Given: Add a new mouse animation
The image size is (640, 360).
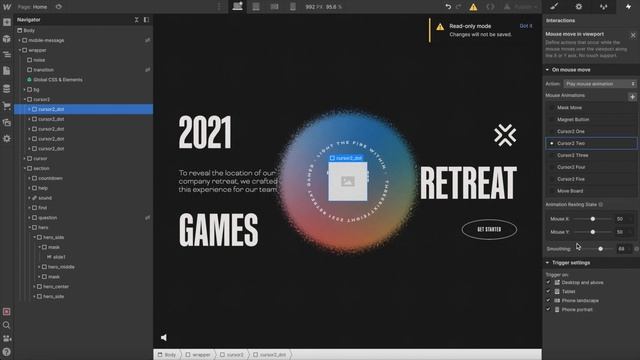Looking at the screenshot, I should [x=632, y=97].
